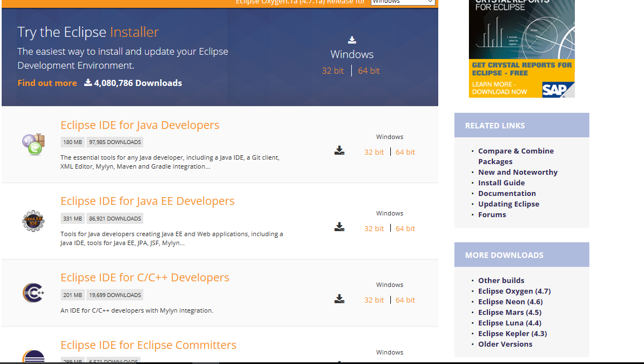Click the 331 MB size badge
Screen dimensions: 644x364
(72, 219)
